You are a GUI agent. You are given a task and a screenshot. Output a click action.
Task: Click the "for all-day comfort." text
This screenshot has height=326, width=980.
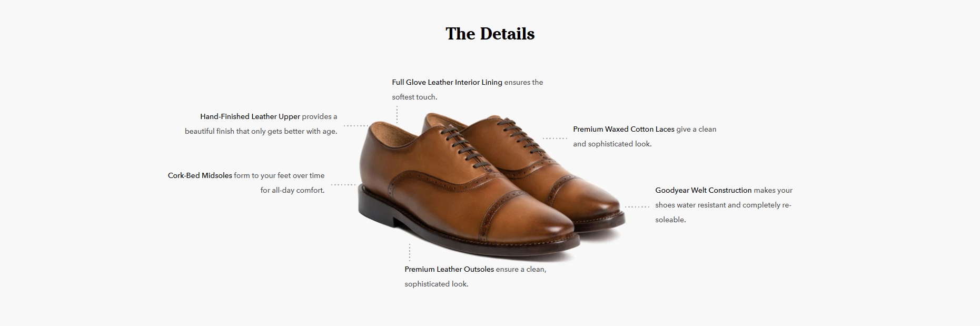point(292,190)
